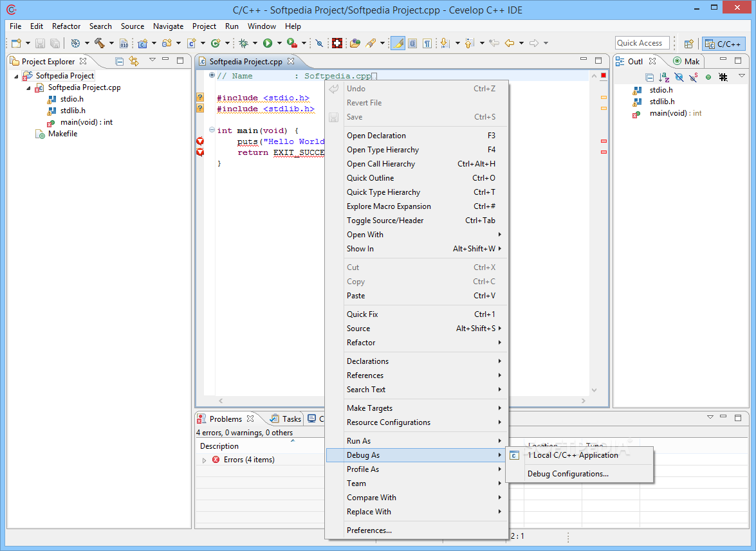Click Preferences... in context menu
This screenshot has width=756, height=551.
pyautogui.click(x=418, y=530)
